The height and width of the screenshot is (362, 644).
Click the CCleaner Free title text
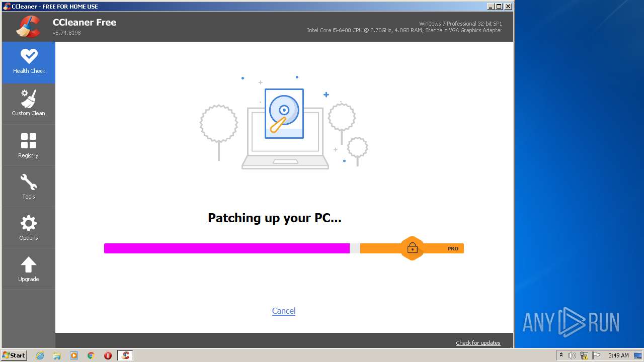pyautogui.click(x=85, y=22)
